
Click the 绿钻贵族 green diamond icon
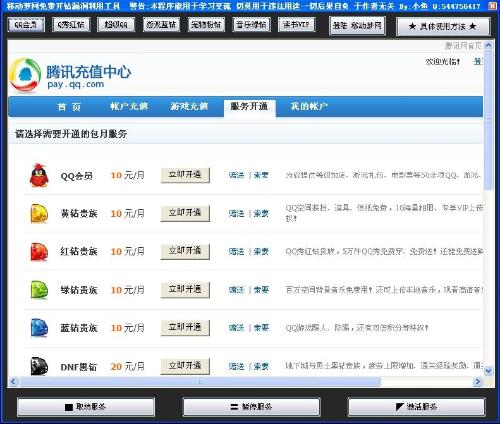point(39,290)
